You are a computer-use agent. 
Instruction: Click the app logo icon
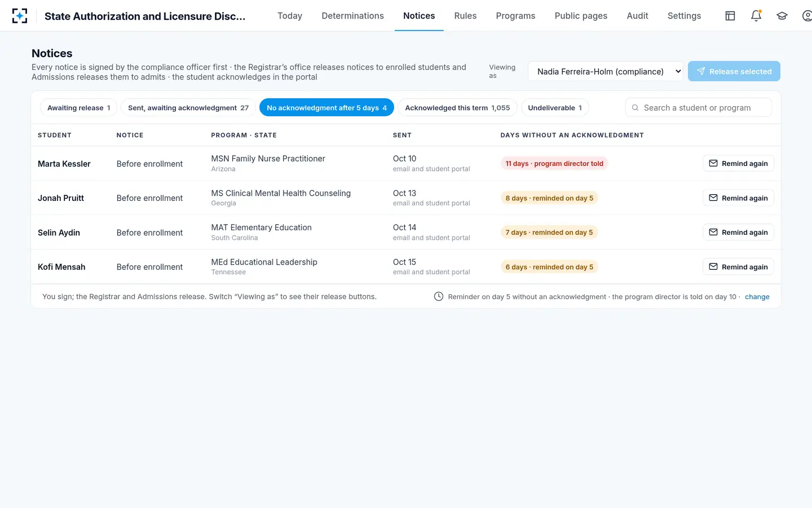pos(20,16)
